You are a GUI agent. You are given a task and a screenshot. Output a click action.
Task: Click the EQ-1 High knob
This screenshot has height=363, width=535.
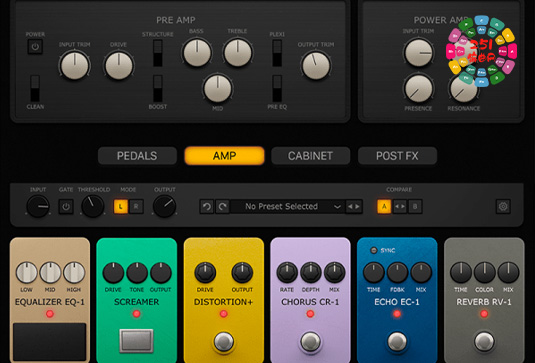pyautogui.click(x=74, y=273)
